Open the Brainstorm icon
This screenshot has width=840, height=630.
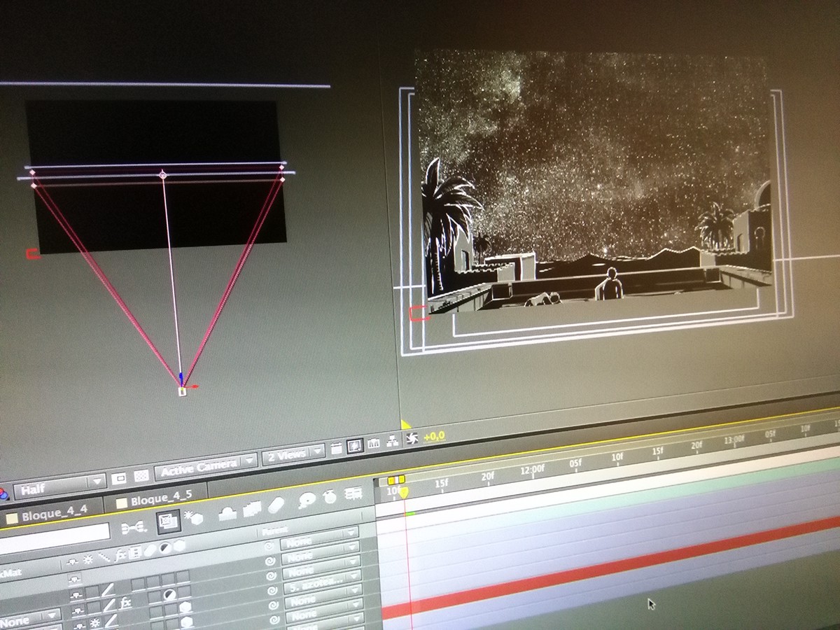tap(307, 500)
